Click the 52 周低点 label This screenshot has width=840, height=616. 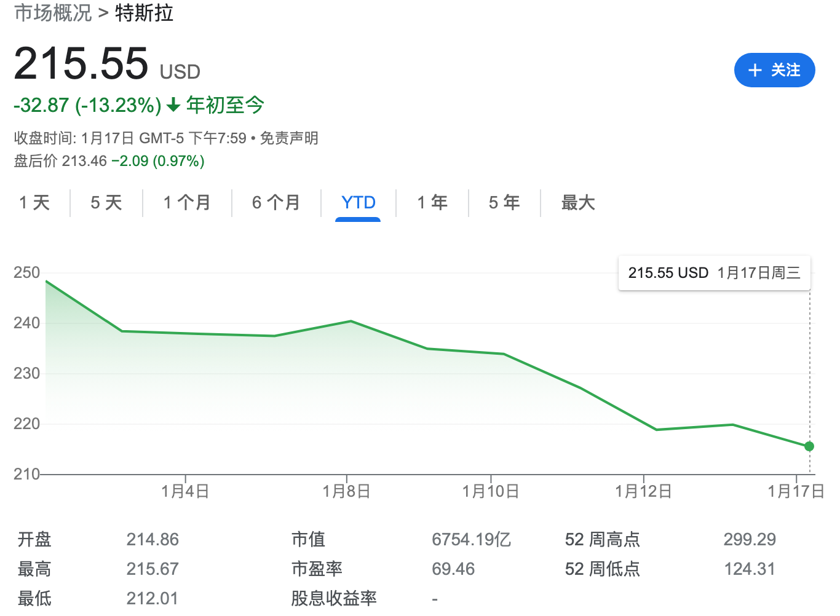click(603, 569)
